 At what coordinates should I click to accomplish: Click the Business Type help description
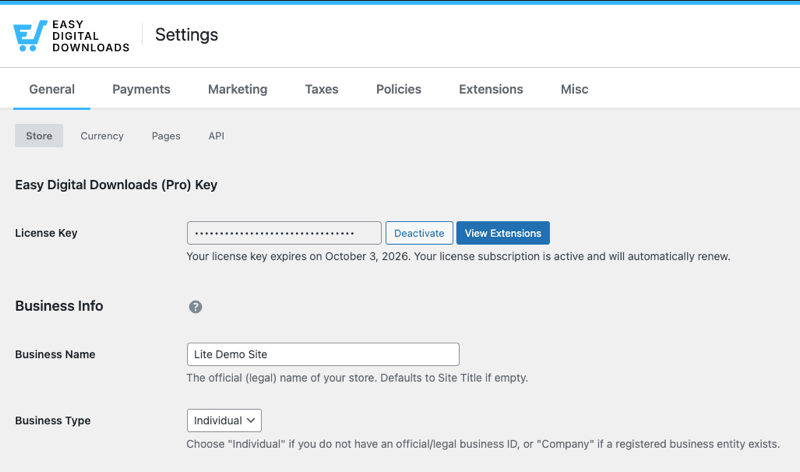[483, 444]
